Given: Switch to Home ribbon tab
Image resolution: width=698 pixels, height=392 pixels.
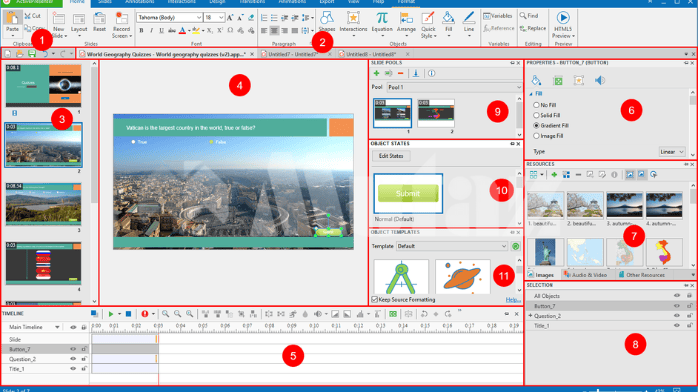Looking at the screenshot, I should pyautogui.click(x=77, y=2).
